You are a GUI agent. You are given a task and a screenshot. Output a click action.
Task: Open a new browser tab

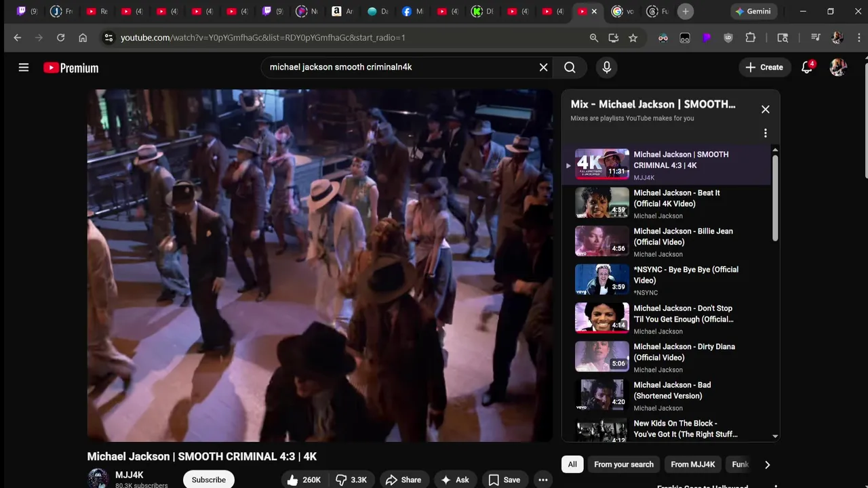tap(686, 12)
